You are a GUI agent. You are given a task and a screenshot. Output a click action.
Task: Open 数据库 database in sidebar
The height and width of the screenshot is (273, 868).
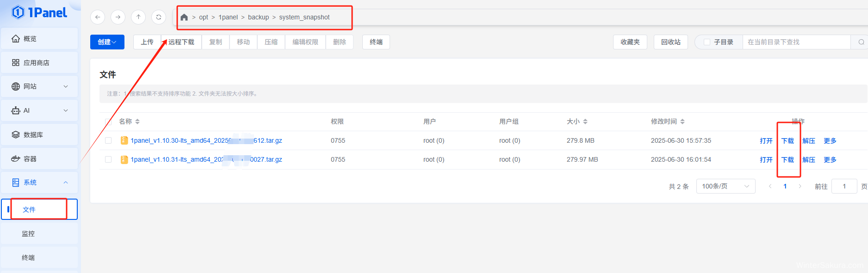pos(39,134)
